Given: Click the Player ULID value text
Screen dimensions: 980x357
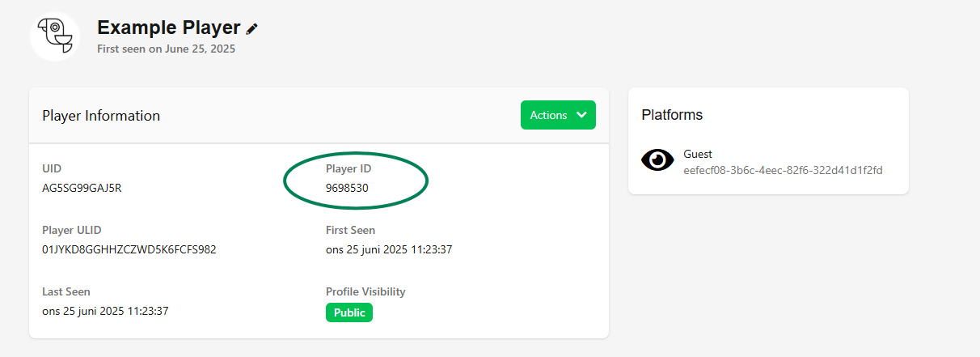Looking at the screenshot, I should pyautogui.click(x=129, y=249).
